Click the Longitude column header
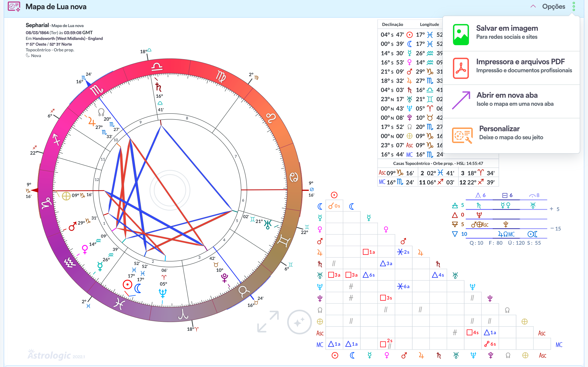 [429, 25]
